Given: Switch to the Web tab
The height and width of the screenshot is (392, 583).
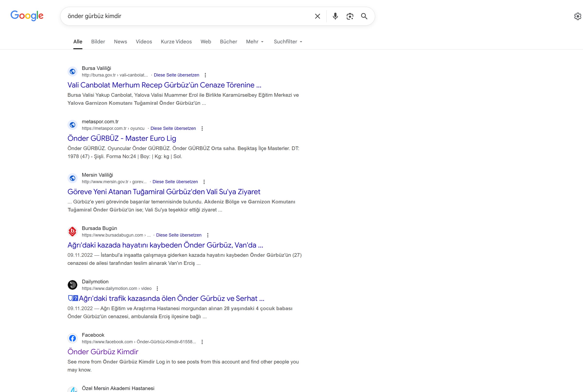Looking at the screenshot, I should (206, 42).
